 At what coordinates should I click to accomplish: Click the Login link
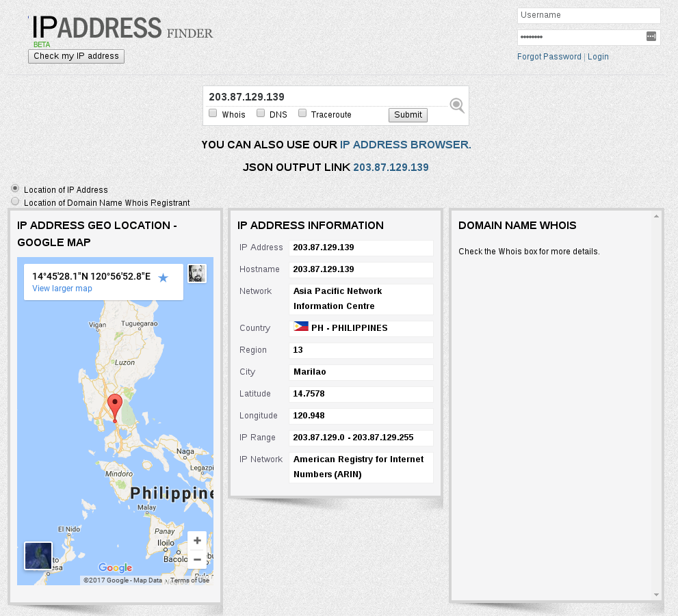tap(598, 57)
